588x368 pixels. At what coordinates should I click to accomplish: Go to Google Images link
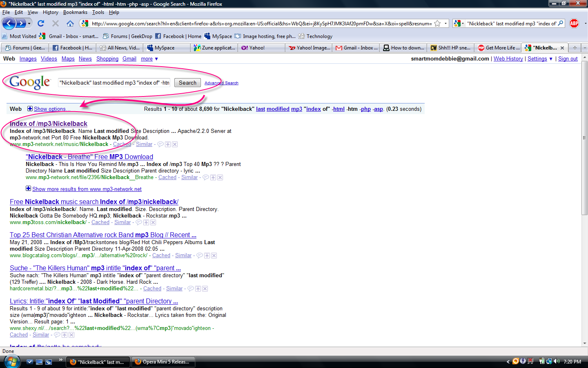pyautogui.click(x=28, y=59)
